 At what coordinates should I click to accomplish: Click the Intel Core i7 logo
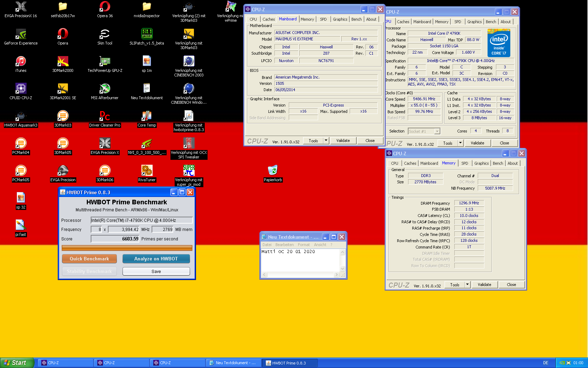pyautogui.click(x=499, y=43)
